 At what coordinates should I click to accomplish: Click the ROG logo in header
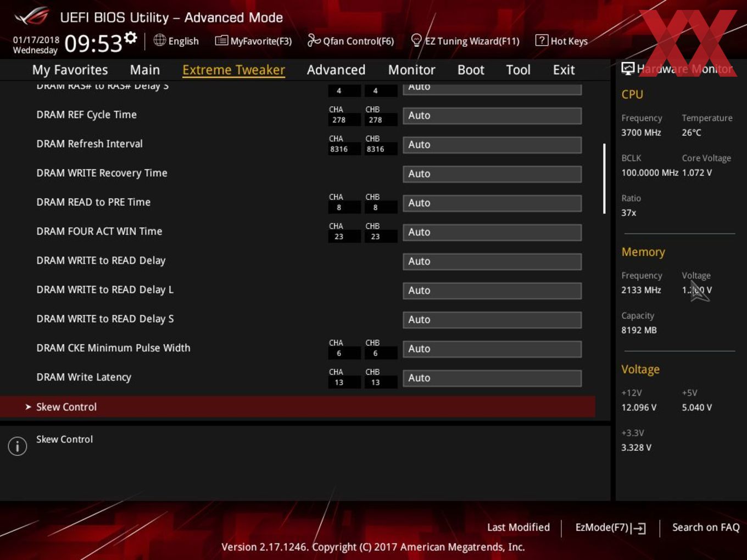(x=32, y=16)
